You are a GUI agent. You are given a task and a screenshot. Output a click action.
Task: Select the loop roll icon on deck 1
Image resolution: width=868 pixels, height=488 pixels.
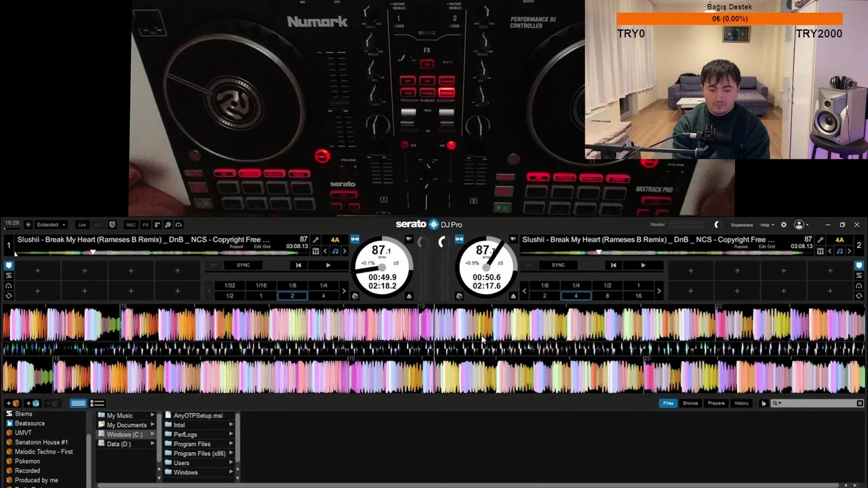pyautogui.click(x=9, y=286)
